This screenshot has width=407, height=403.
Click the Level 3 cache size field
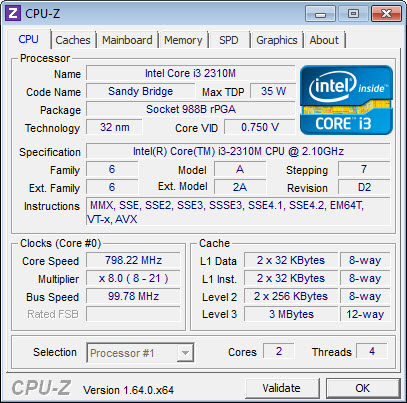pyautogui.click(x=291, y=314)
